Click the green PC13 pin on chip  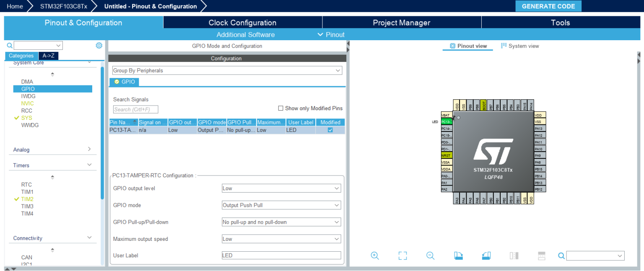447,122
